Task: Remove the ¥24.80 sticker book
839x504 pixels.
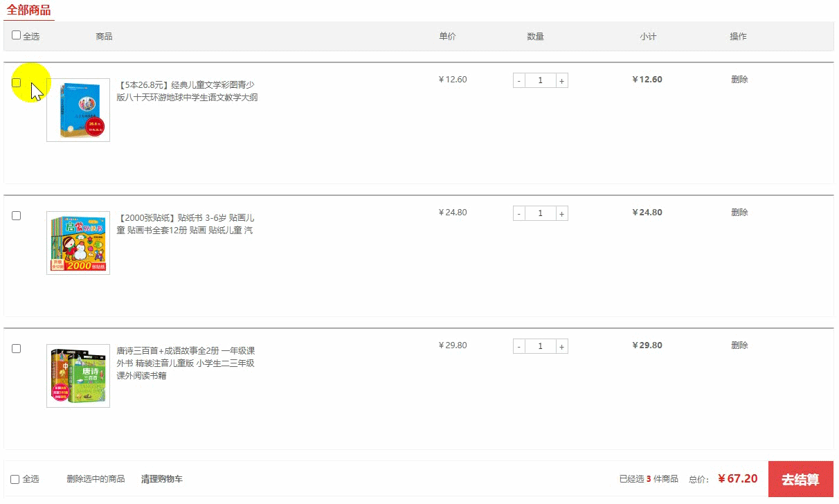Action: tap(739, 213)
